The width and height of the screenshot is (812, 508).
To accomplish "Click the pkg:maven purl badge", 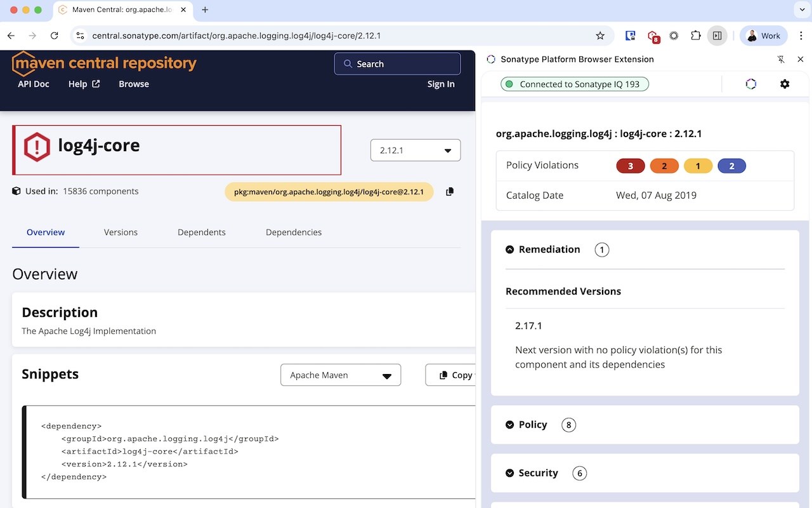I will 329,191.
